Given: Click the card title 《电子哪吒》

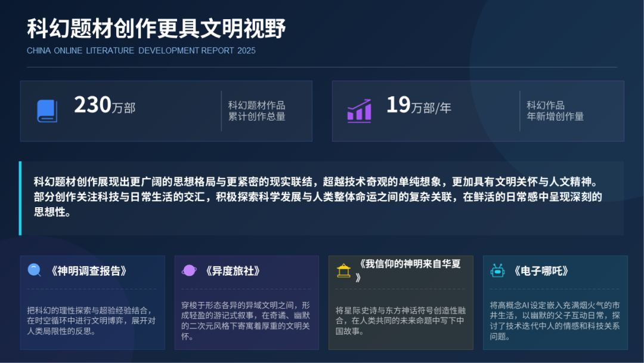Looking at the screenshot, I should coord(541,271).
